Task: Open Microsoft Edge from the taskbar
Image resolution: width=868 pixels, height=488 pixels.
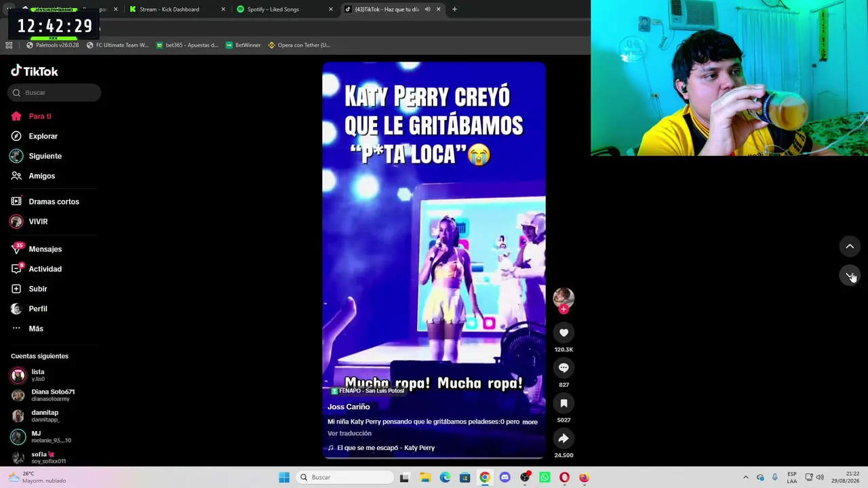Action: pyautogui.click(x=445, y=477)
